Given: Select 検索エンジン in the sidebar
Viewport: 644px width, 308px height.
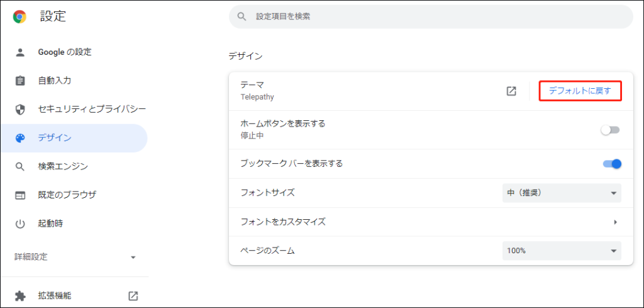Looking at the screenshot, I should 63,167.
